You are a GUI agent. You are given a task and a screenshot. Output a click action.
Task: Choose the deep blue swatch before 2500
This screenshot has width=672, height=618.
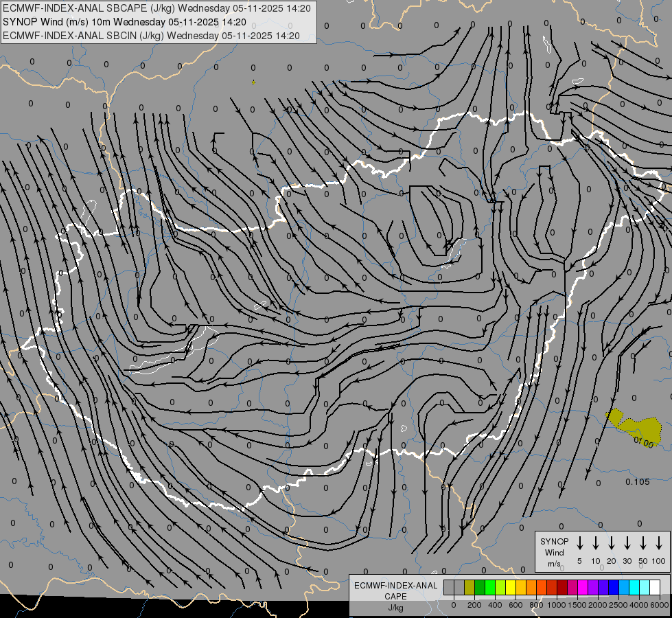click(613, 587)
